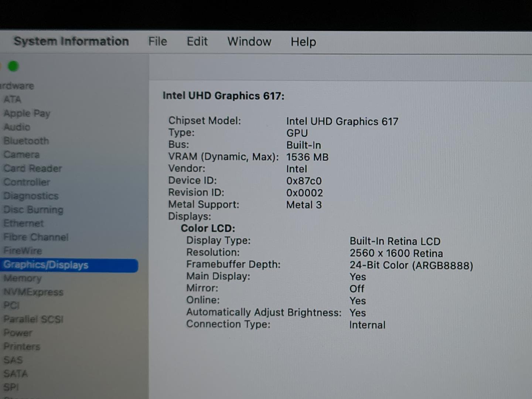This screenshot has width=532, height=399.
Task: Select Audio in the hardware list
Action: 17,127
